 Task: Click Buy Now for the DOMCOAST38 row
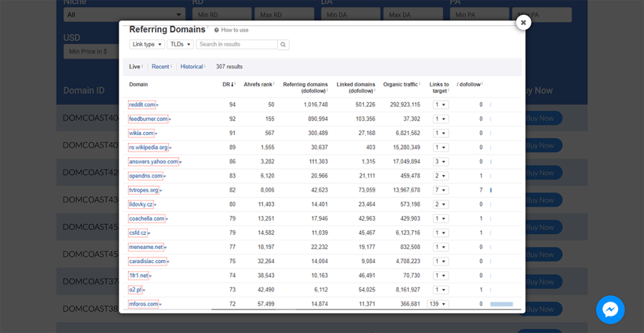(x=540, y=308)
